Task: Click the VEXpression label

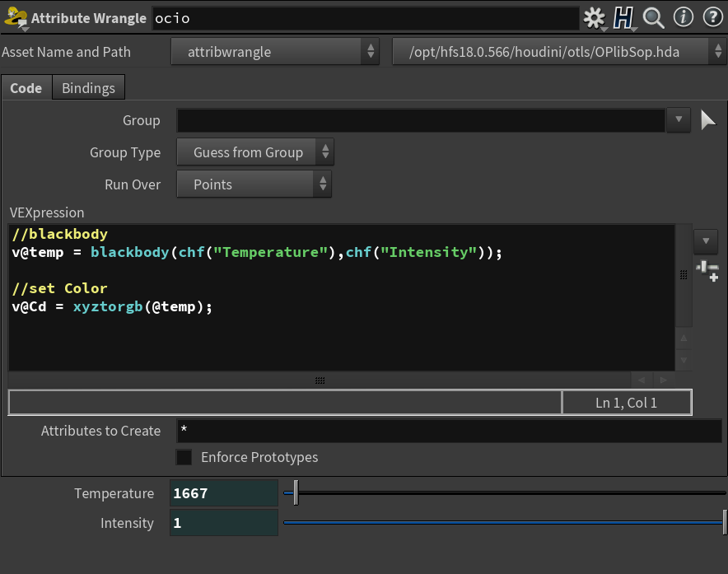Action: click(47, 212)
